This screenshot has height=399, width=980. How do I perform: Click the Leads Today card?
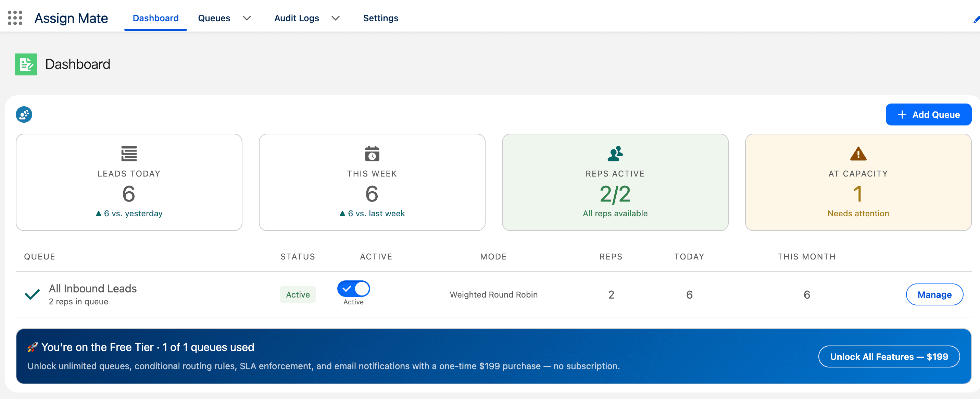click(x=129, y=182)
